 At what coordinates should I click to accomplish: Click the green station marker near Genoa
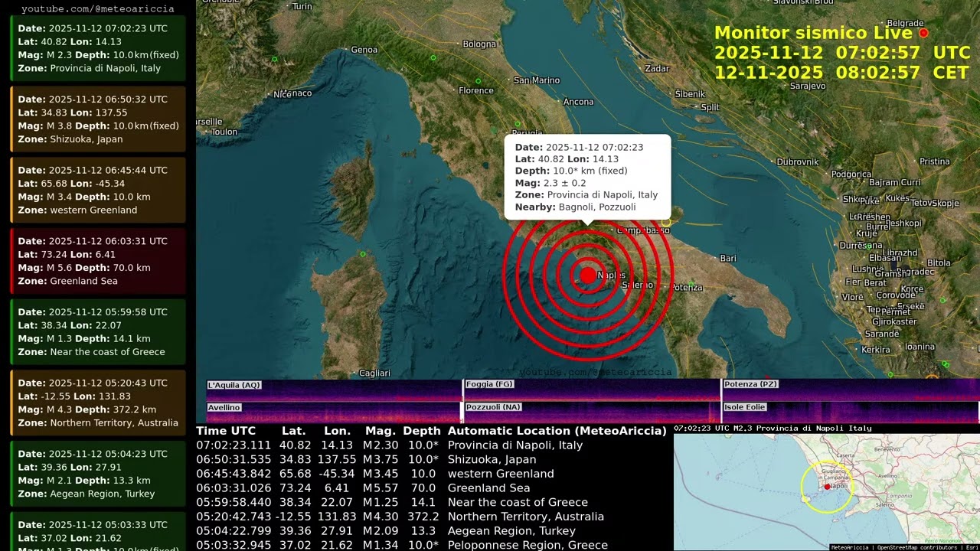pos(433,58)
